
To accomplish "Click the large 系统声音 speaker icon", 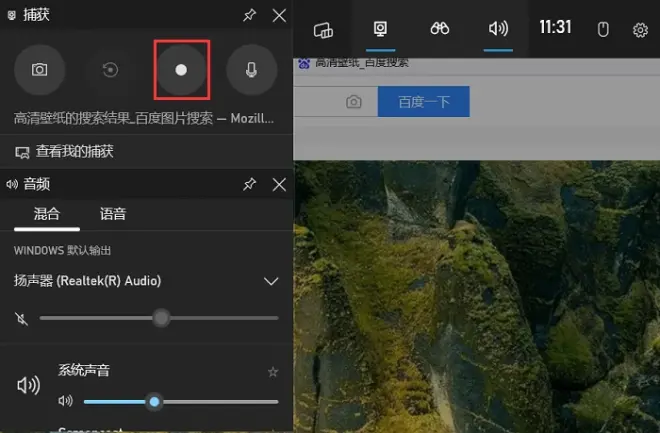I will [x=29, y=385].
